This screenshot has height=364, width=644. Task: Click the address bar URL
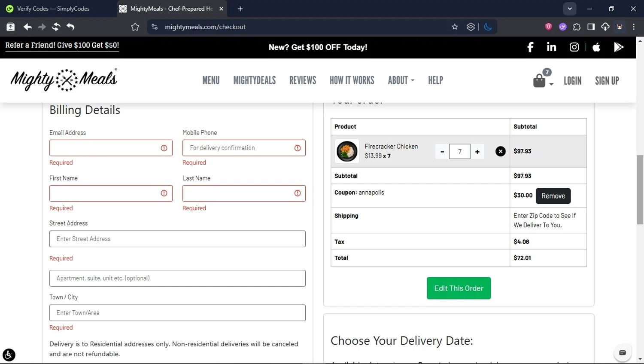point(205,27)
